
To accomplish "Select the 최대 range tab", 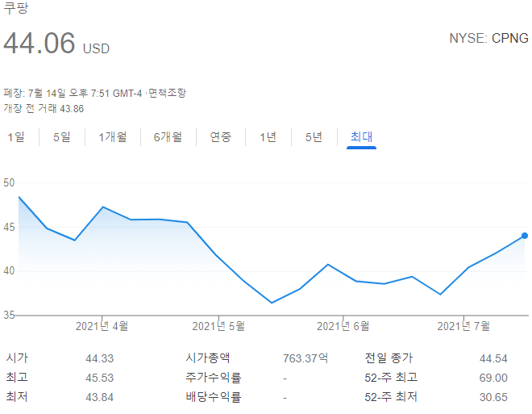I will [361, 137].
